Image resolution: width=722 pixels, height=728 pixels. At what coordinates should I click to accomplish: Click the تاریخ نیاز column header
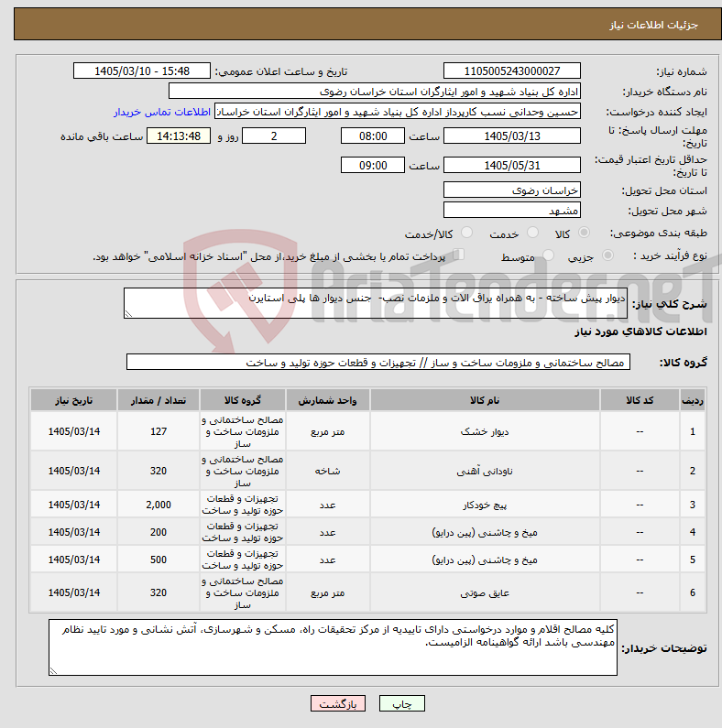tap(74, 400)
